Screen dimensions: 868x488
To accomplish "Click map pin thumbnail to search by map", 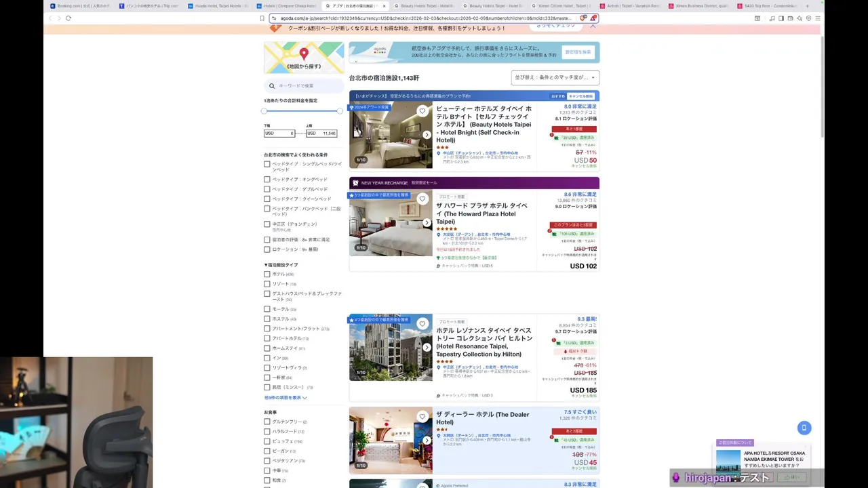I will click(x=304, y=58).
